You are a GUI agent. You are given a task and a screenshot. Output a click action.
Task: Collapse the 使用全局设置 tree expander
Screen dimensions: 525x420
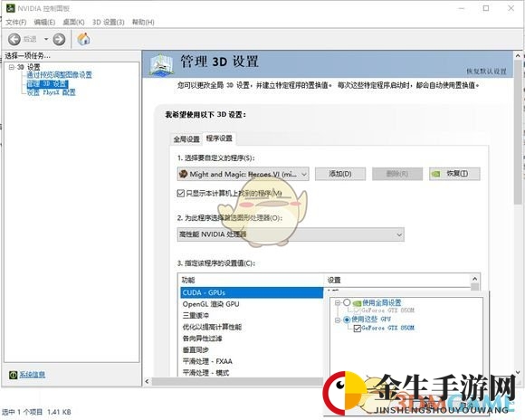pos(338,302)
